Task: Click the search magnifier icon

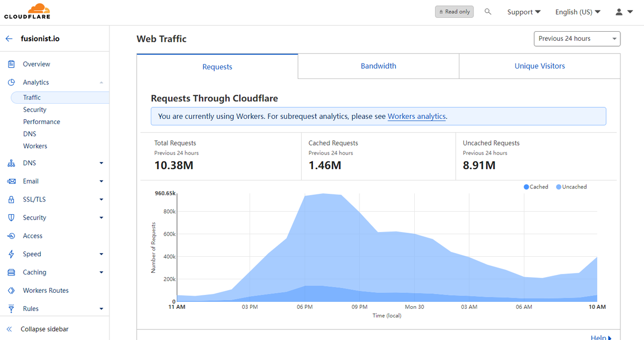Action: pyautogui.click(x=488, y=11)
